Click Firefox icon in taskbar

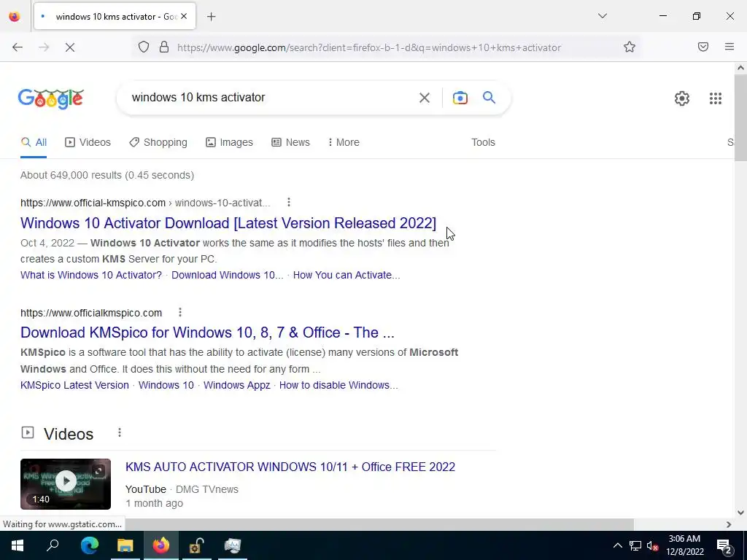click(161, 545)
